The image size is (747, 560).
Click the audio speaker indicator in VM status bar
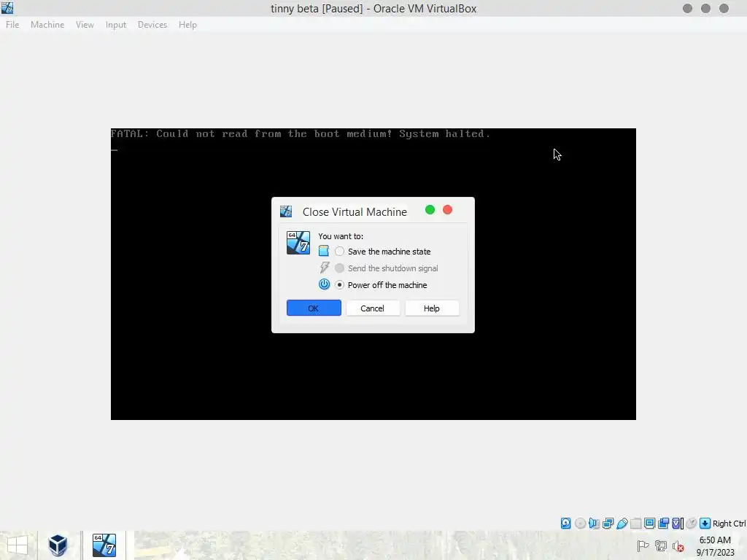pyautogui.click(x=594, y=524)
